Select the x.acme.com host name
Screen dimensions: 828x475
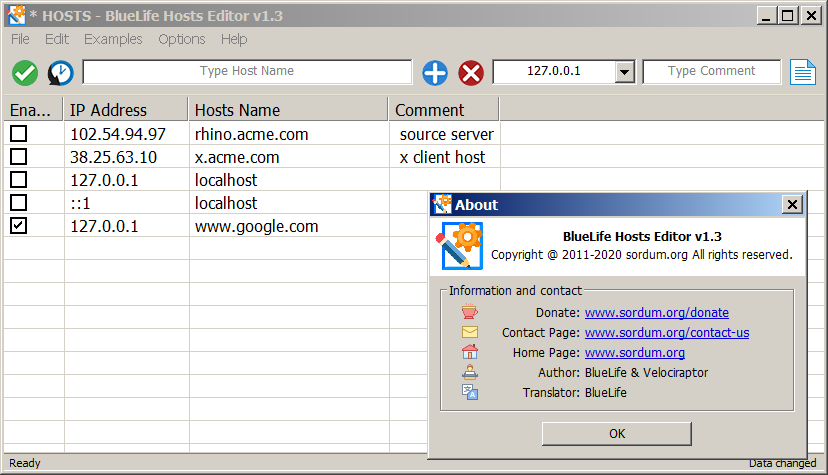click(237, 157)
